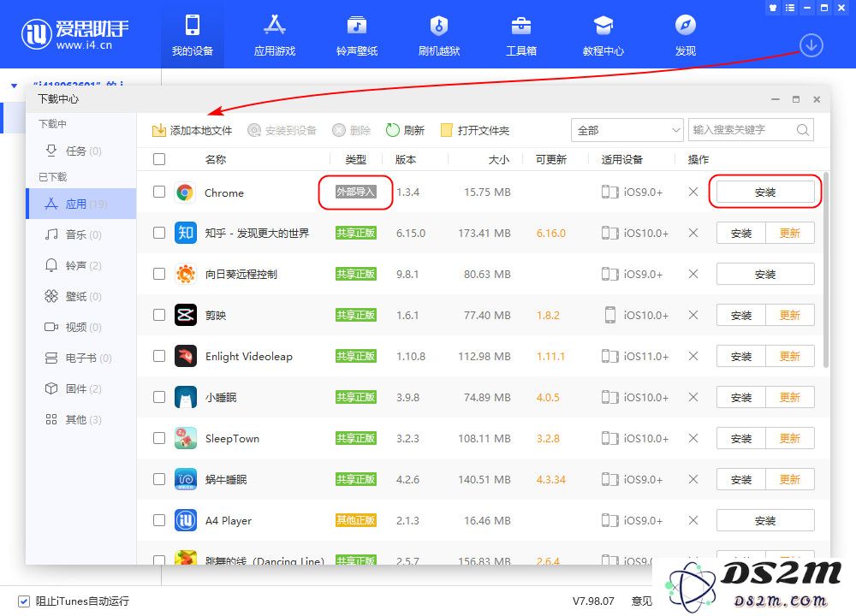This screenshot has width=856, height=616.
Task: Click 安装 for SleepTown
Action: (x=740, y=438)
